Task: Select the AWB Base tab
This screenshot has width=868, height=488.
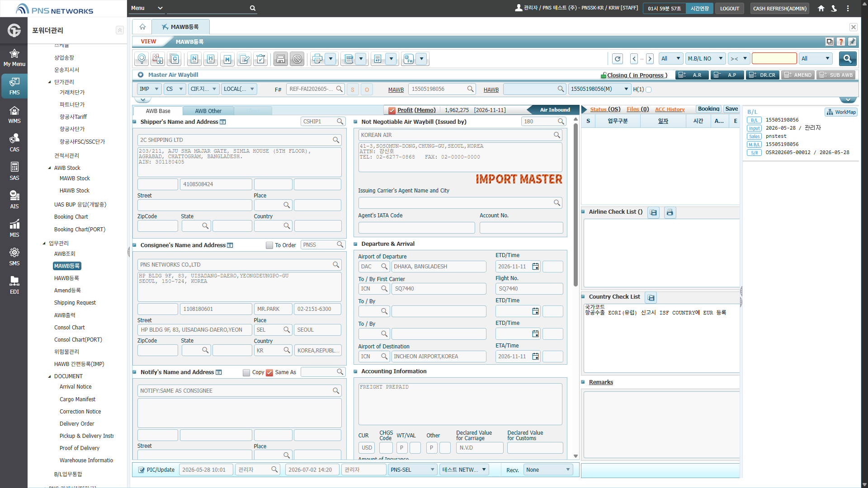Action: (158, 111)
